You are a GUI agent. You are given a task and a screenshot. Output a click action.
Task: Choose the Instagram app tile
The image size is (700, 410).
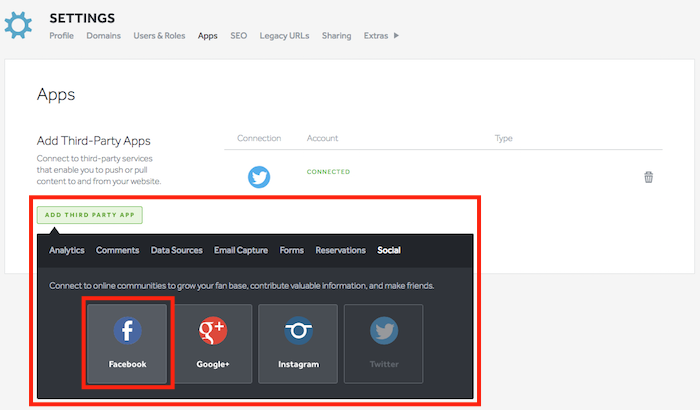(x=298, y=343)
